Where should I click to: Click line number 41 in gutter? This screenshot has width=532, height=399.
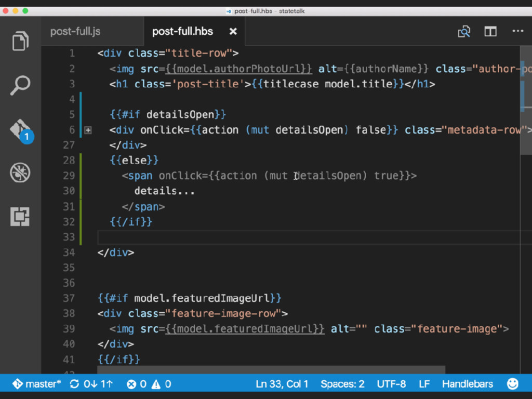pos(69,360)
